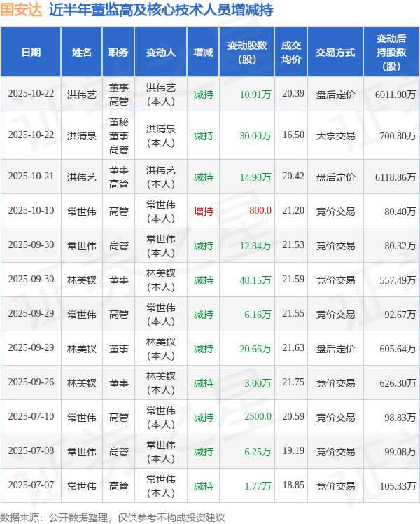The image size is (420, 524).
Task: Click the 2500.0 shares value
Action: tap(258, 417)
